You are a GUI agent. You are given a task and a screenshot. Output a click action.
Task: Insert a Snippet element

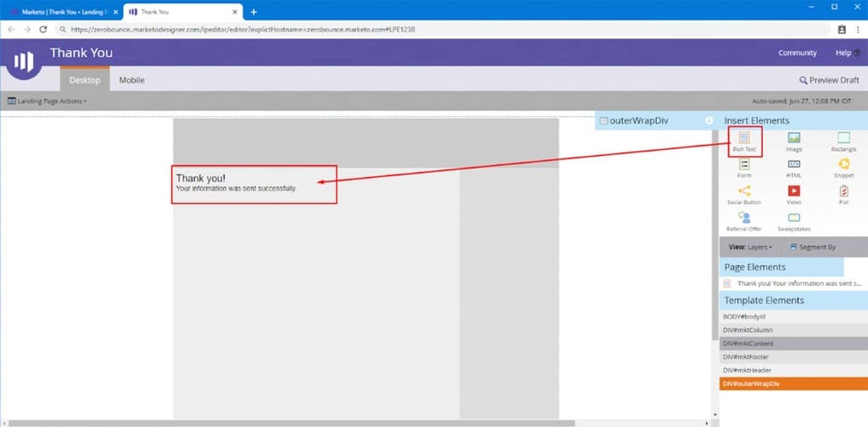coord(843,168)
